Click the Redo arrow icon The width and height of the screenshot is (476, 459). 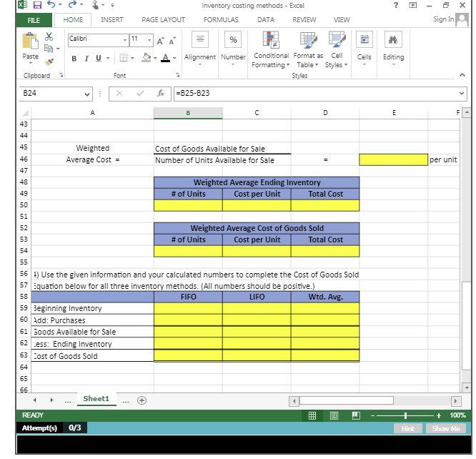(x=73, y=4)
